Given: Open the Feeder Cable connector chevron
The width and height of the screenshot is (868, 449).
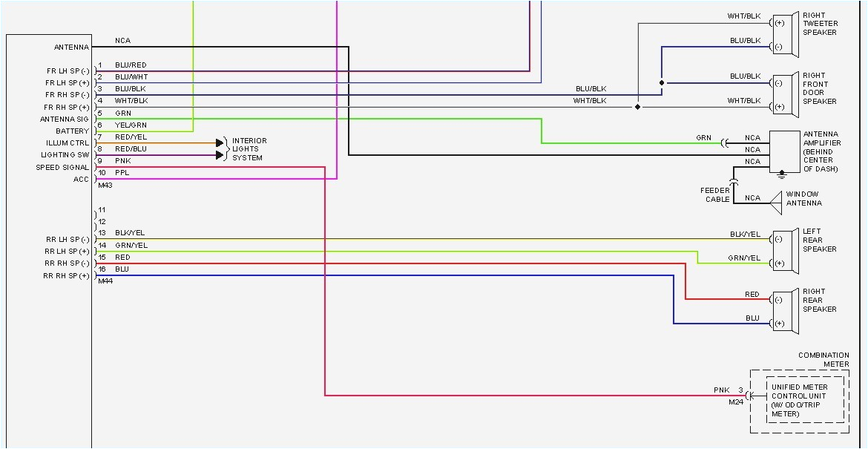Looking at the screenshot, I should 735,183.
